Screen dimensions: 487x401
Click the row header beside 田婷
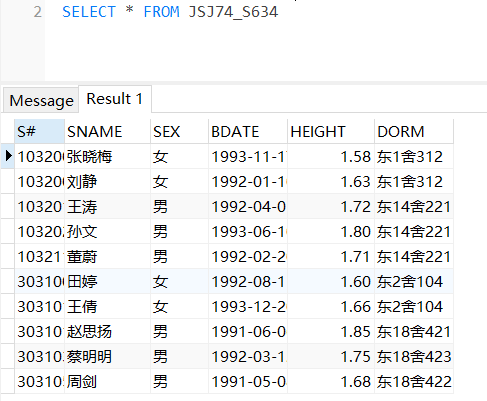8,281
